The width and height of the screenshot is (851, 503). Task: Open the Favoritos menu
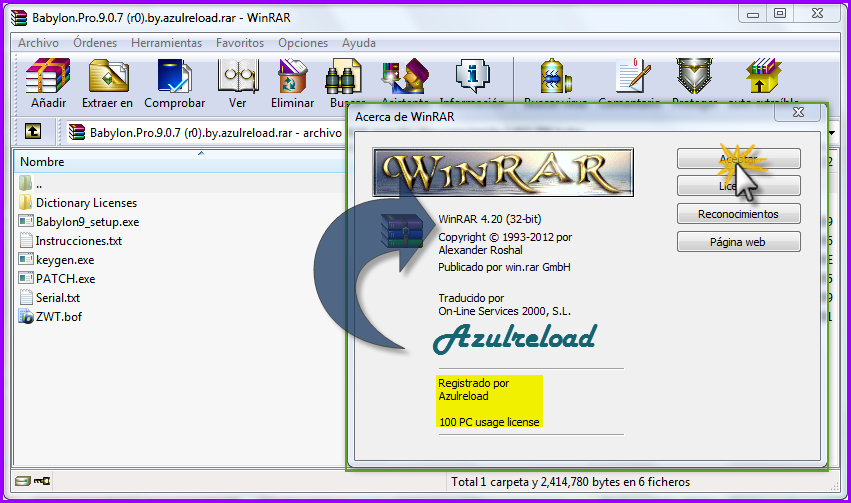(x=240, y=43)
